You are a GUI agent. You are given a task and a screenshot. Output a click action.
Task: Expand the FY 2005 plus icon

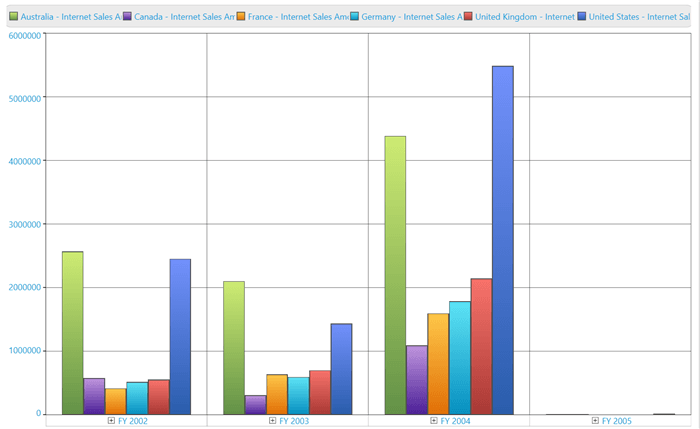pyautogui.click(x=595, y=421)
